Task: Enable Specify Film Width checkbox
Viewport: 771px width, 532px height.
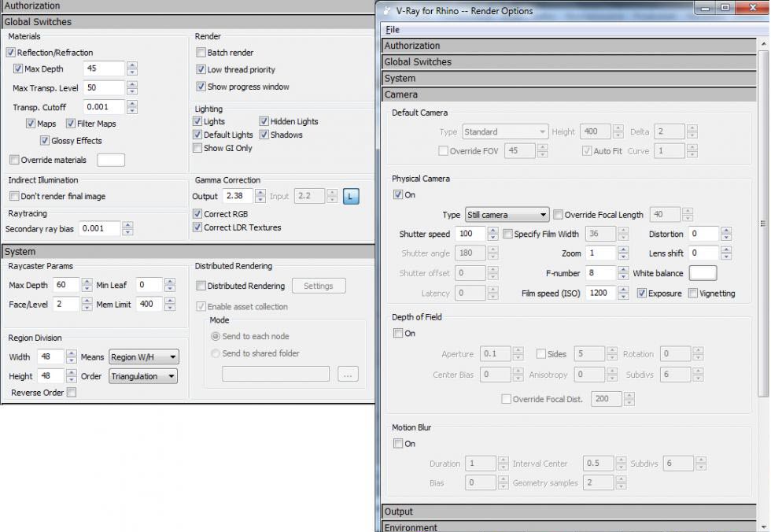Action: point(508,234)
